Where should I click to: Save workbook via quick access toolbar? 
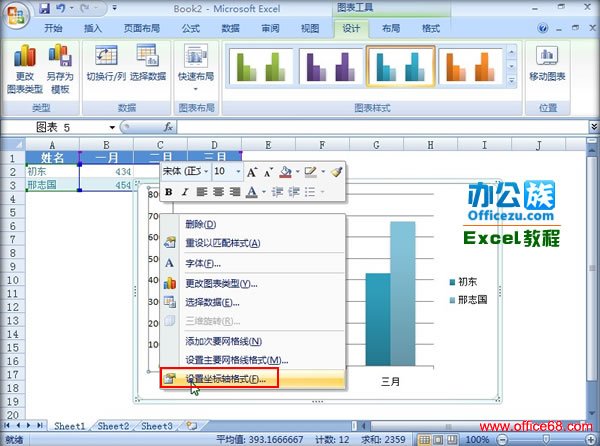(x=45, y=8)
